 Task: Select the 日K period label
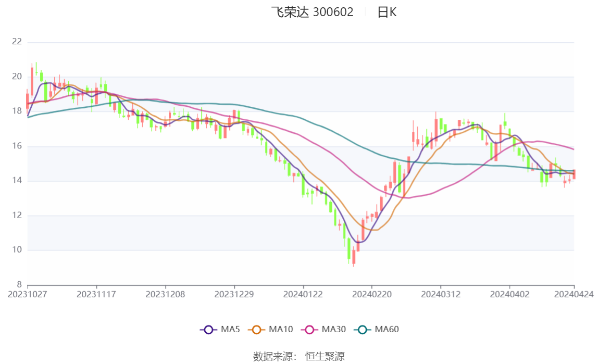[x=387, y=12]
